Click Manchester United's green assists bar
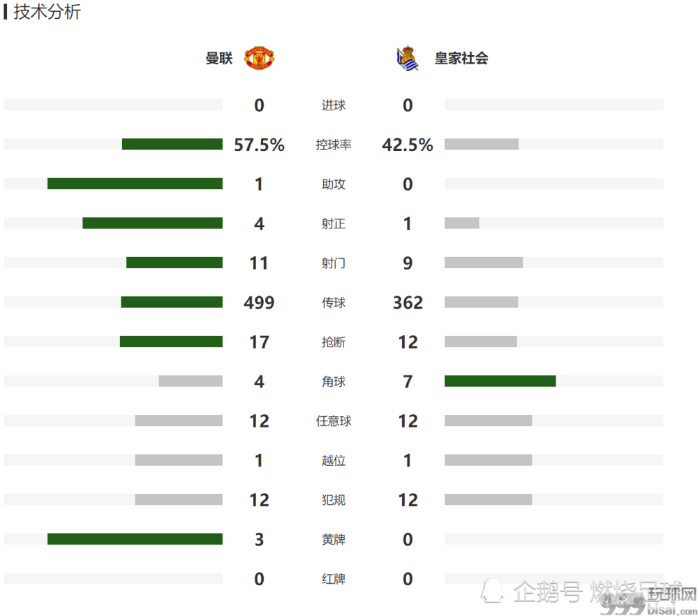Screen dimensions: 698x616 [x=135, y=184]
